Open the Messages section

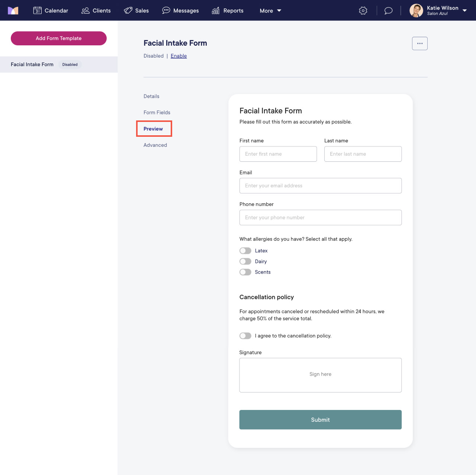pyautogui.click(x=180, y=10)
